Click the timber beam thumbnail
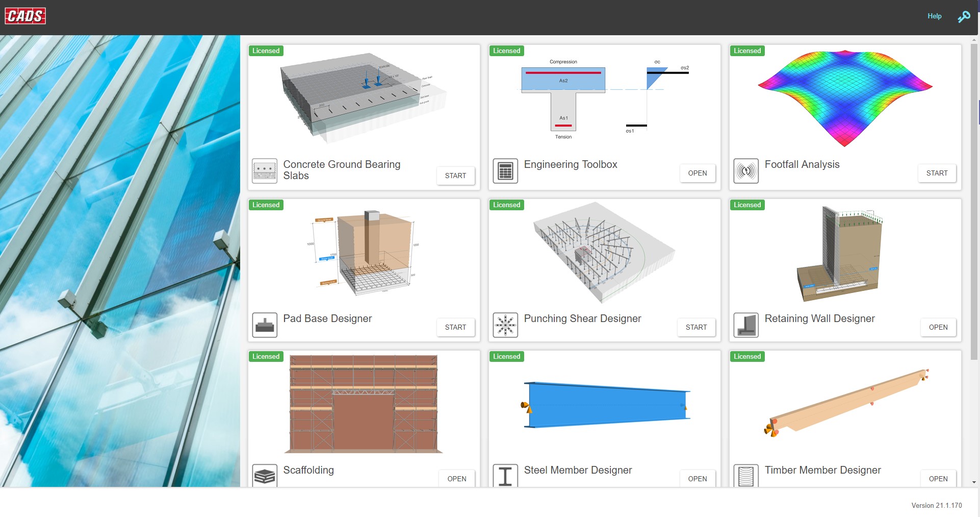980x517 pixels. coord(846,403)
